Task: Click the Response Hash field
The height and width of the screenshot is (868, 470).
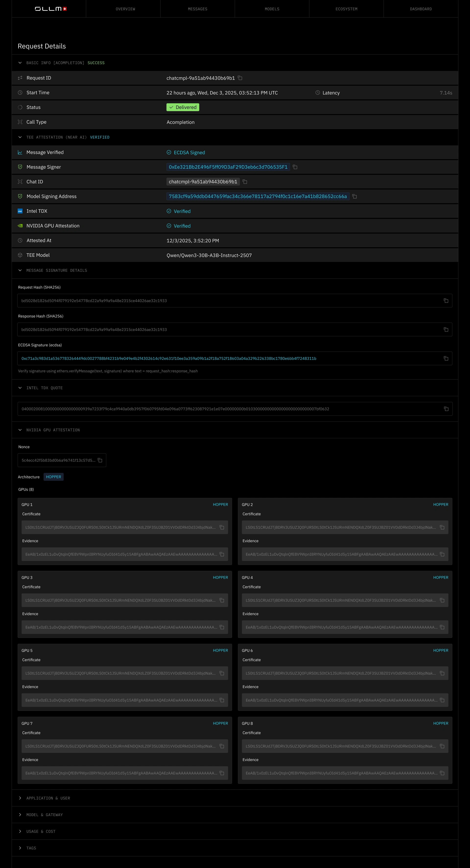Action: (229, 329)
